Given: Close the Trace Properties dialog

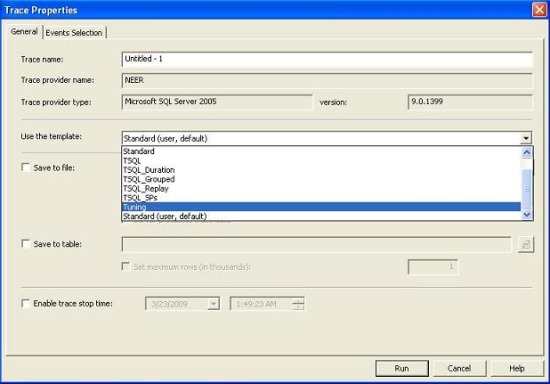Looking at the screenshot, I should coord(539,9).
